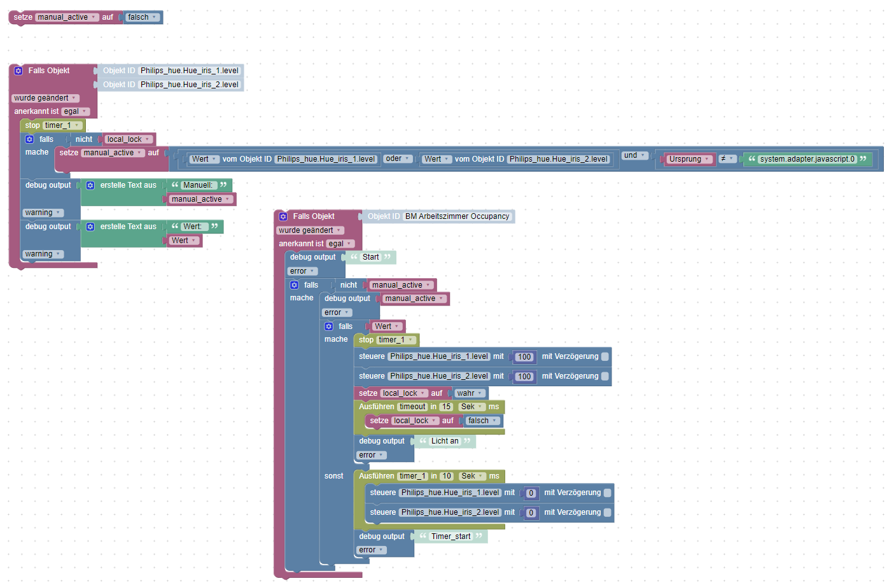Viewport: 887px width, 588px height.
Task: Open gear on BM Arbeitszimmer Falls Objekt block
Action: point(283,216)
